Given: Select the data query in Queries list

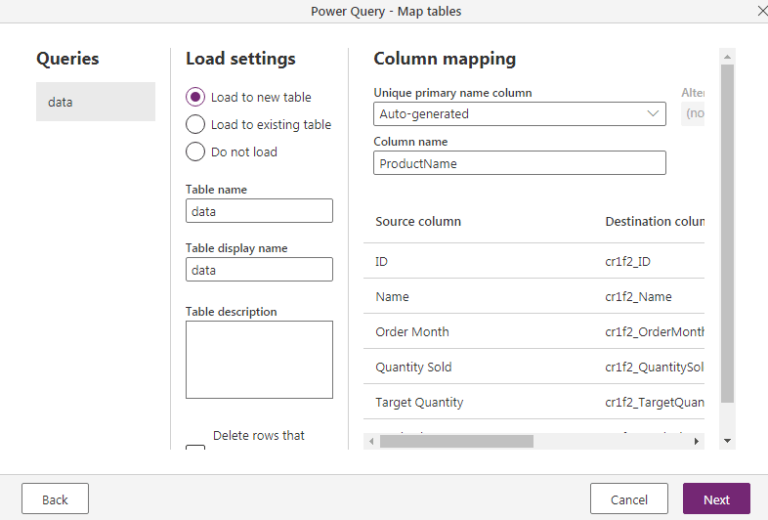Looking at the screenshot, I should tap(95, 102).
